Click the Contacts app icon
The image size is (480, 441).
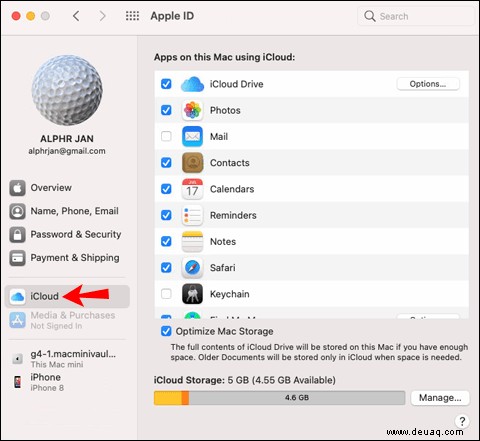point(192,163)
